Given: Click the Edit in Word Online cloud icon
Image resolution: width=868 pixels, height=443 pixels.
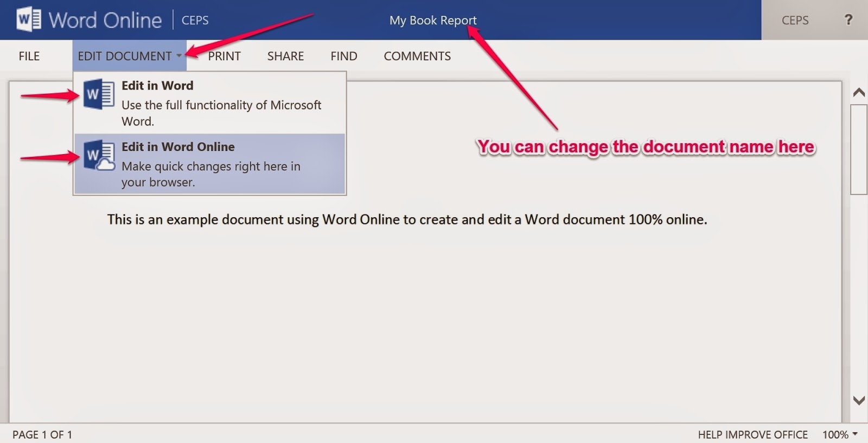Looking at the screenshot, I should 99,155.
